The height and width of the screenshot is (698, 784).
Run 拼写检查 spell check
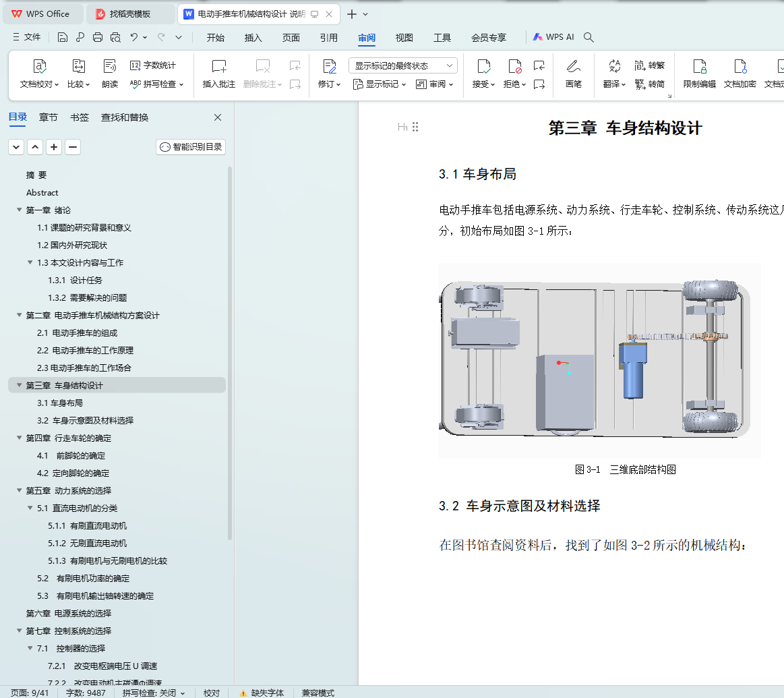pos(156,84)
